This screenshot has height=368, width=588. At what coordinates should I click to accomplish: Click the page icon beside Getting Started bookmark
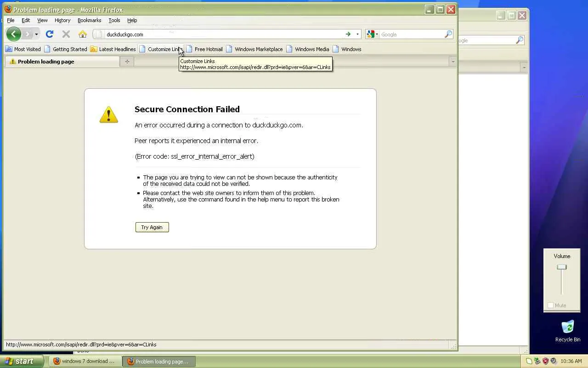coord(47,49)
